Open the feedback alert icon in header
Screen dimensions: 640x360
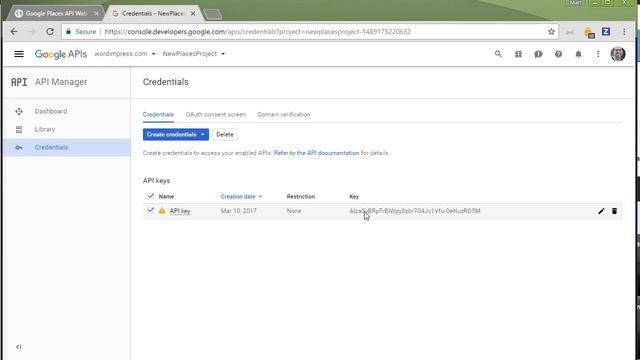(538, 54)
